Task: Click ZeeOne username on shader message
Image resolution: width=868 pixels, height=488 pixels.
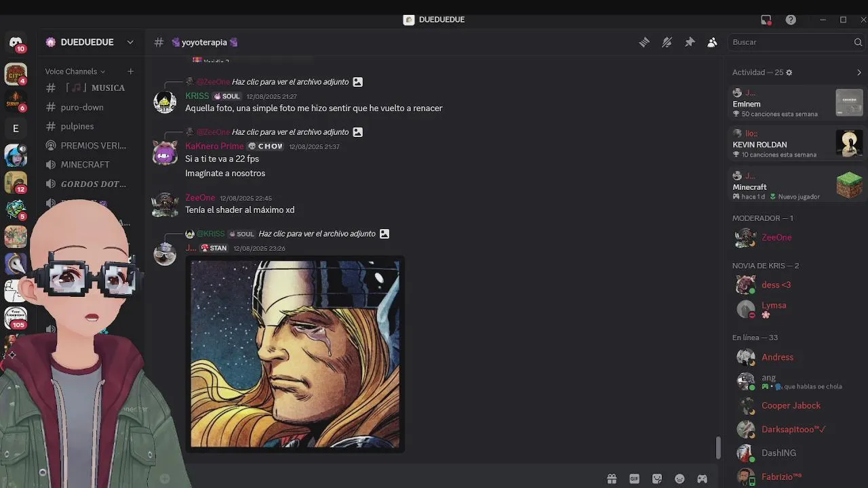Action: (200, 198)
